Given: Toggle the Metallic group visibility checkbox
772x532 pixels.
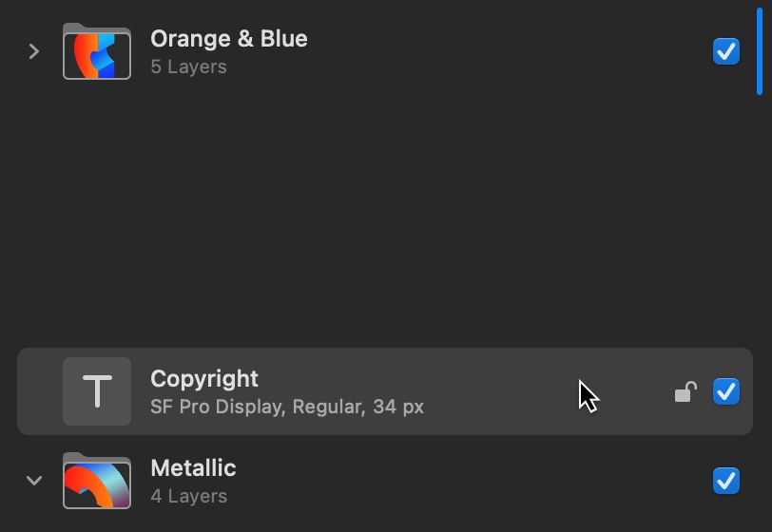Looking at the screenshot, I should point(726,481).
